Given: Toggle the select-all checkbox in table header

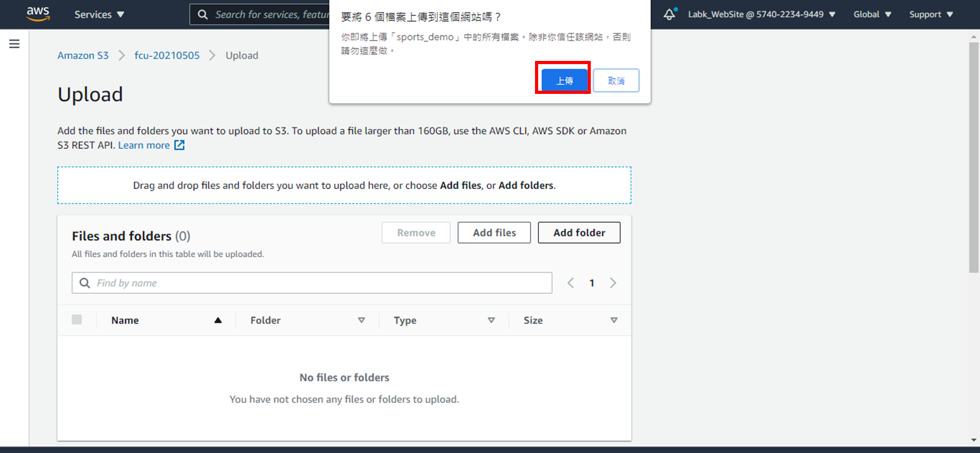Looking at the screenshot, I should click(x=77, y=320).
